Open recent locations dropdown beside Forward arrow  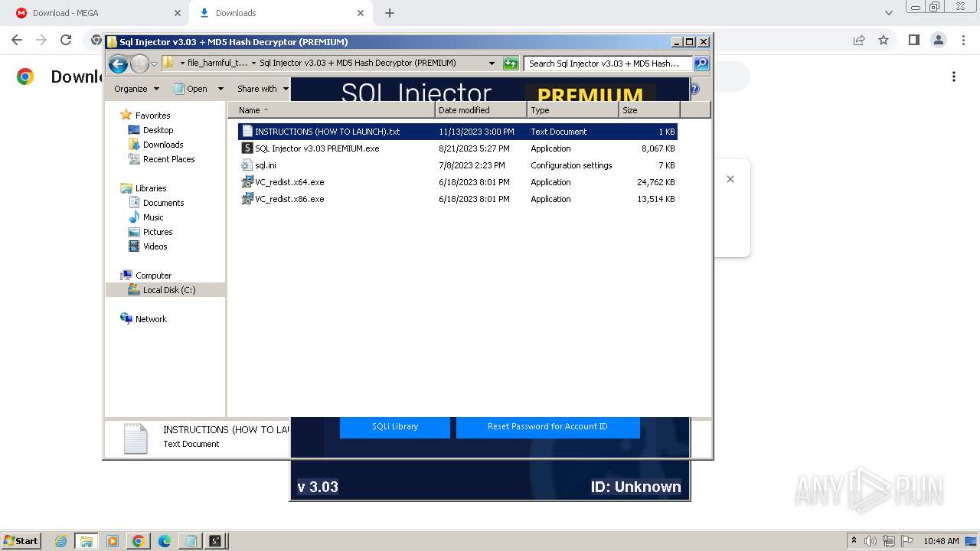pos(154,64)
